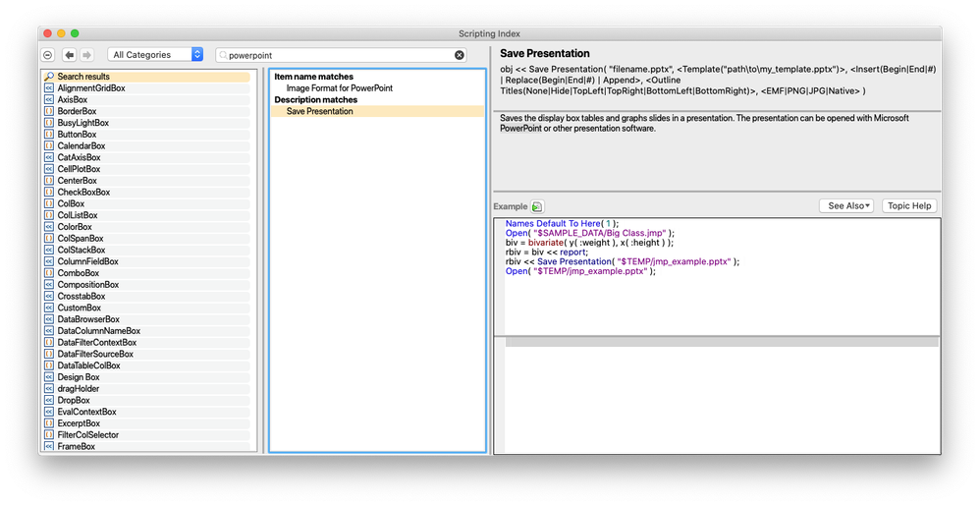Open the All Categories dropdown
Image resolution: width=980 pixels, height=506 pixels.
[x=155, y=55]
